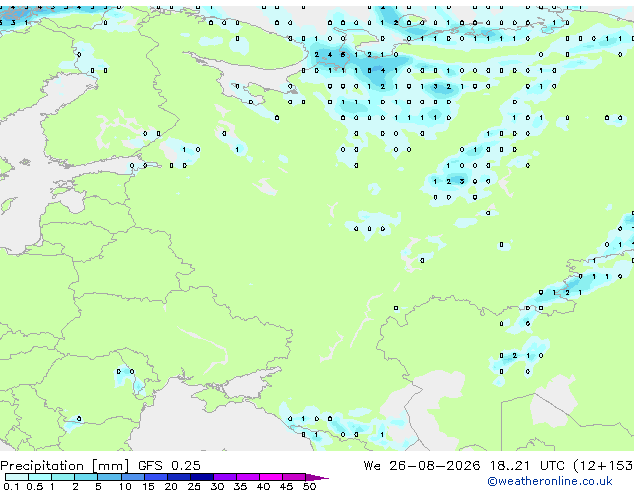Click the "We 26-08-2026 18..21 UTC" date label
The width and height of the screenshot is (634, 490).
(x=464, y=466)
